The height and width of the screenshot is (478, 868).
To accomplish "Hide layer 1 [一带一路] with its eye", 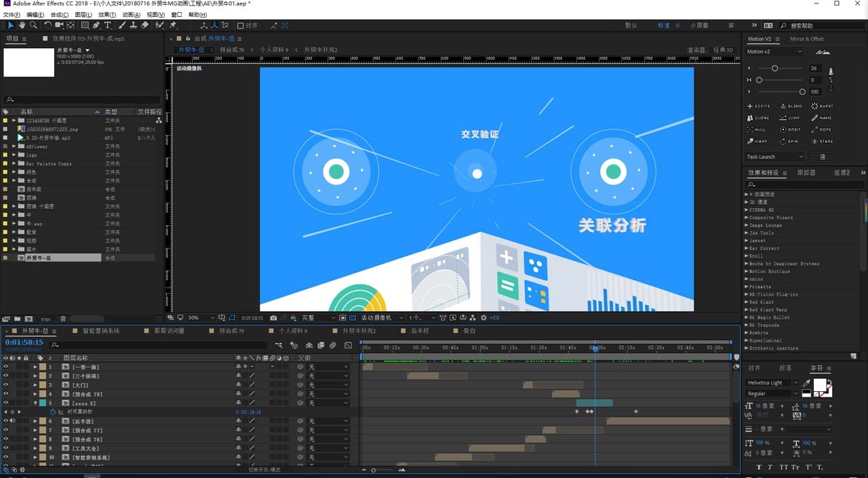I will (5, 367).
